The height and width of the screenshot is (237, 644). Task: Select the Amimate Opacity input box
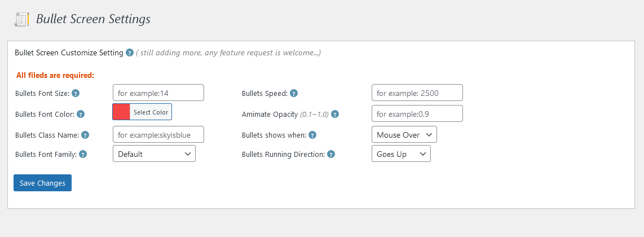click(417, 113)
